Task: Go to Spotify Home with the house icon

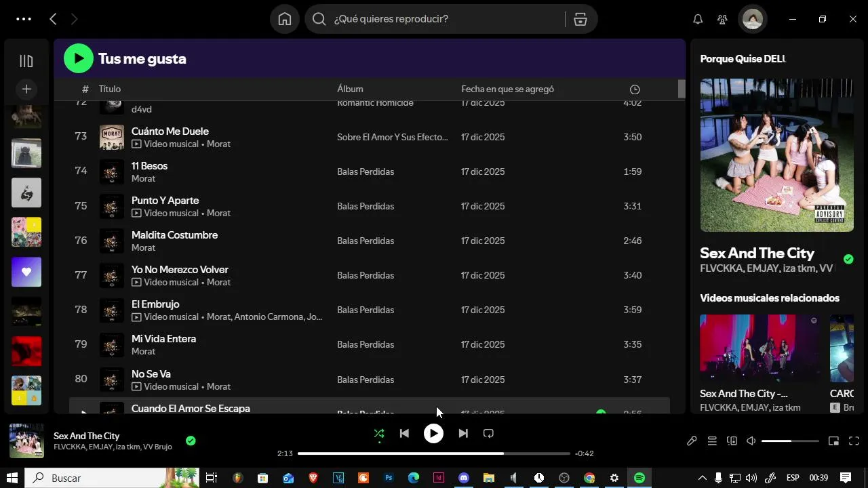Action: 285,19
